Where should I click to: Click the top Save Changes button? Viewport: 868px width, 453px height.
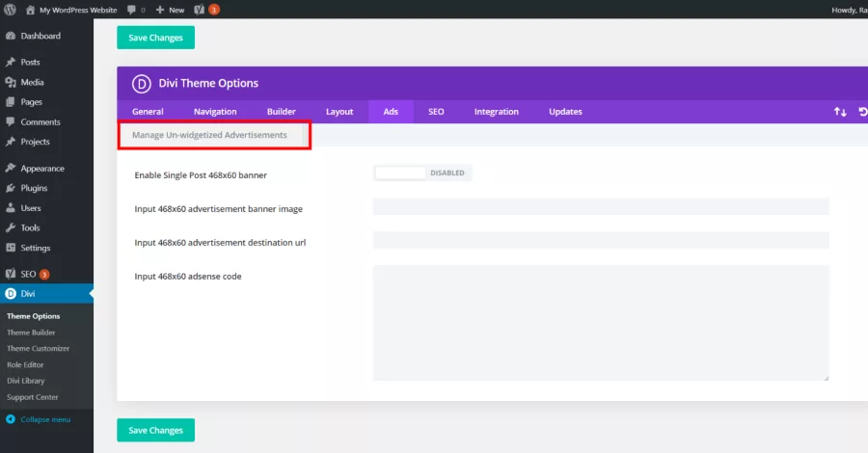point(155,38)
